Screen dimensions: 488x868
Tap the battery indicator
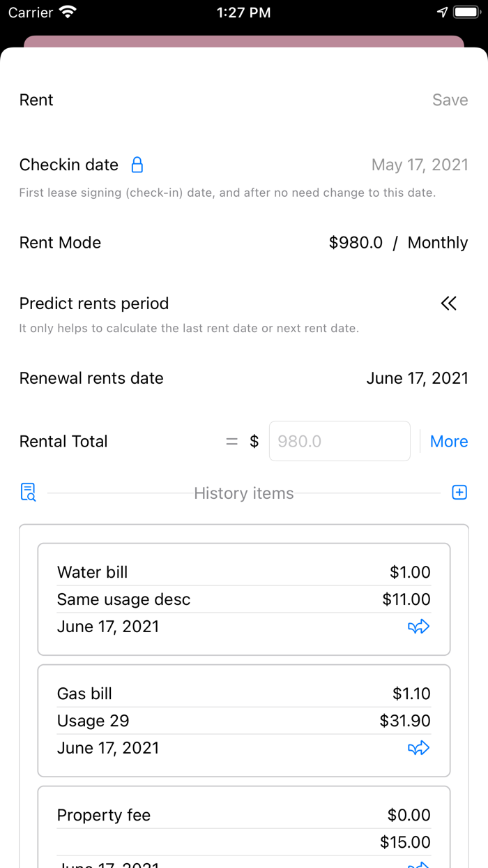pyautogui.click(x=466, y=12)
